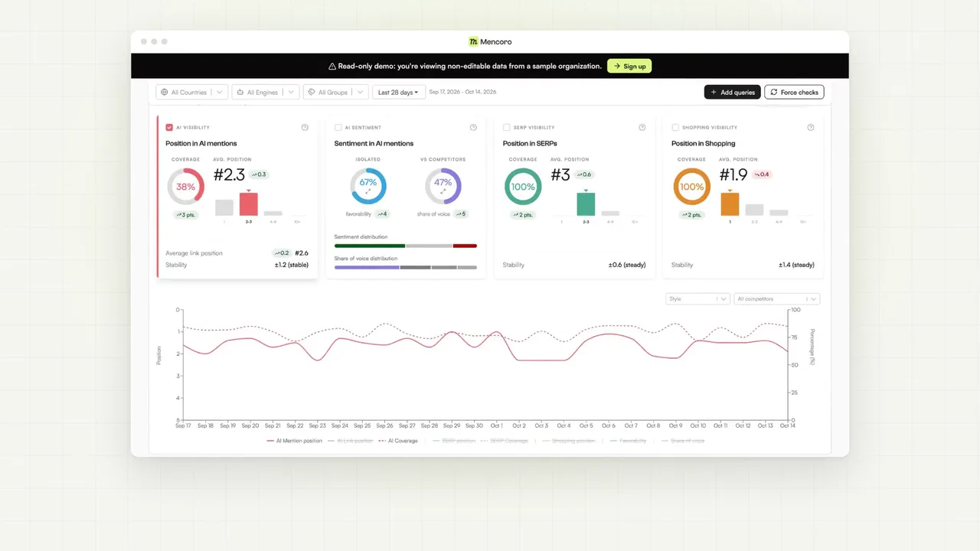
Task: Click the Share of voice distribution bar
Action: click(x=406, y=267)
